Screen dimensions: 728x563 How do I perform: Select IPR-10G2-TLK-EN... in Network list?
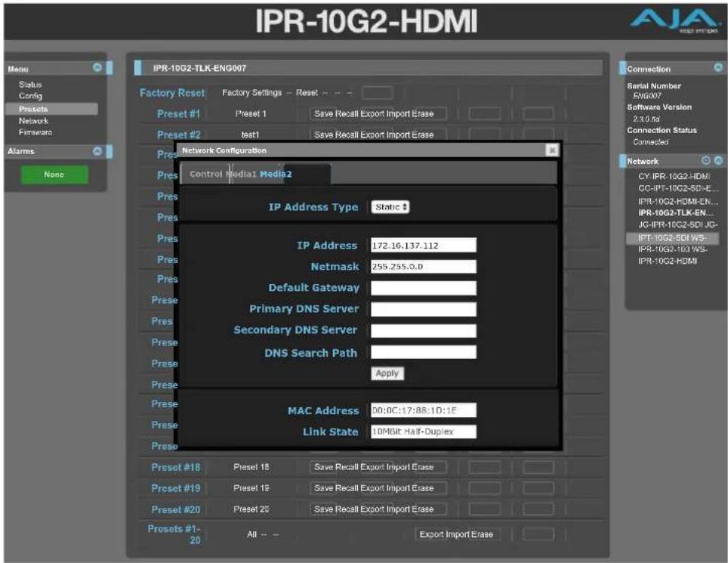pyautogui.click(x=676, y=213)
